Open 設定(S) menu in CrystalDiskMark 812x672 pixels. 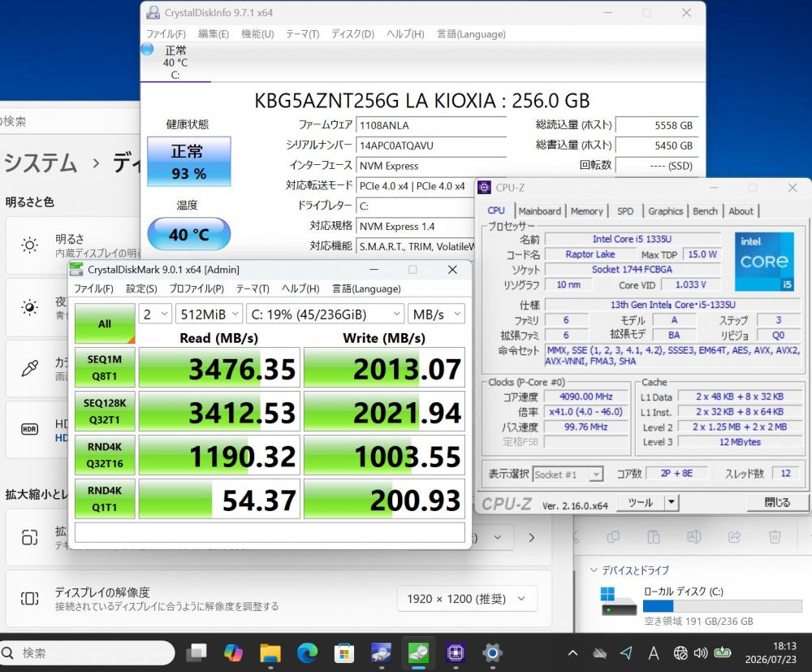141,288
